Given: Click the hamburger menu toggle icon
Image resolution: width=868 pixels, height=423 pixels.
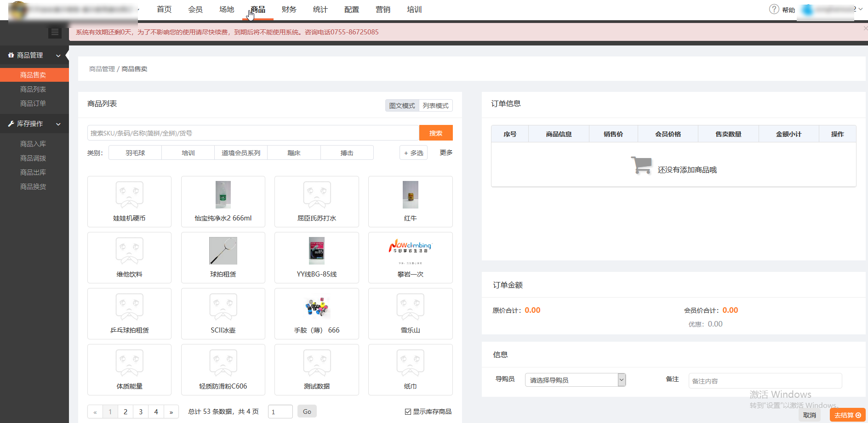Looking at the screenshot, I should tap(55, 32).
